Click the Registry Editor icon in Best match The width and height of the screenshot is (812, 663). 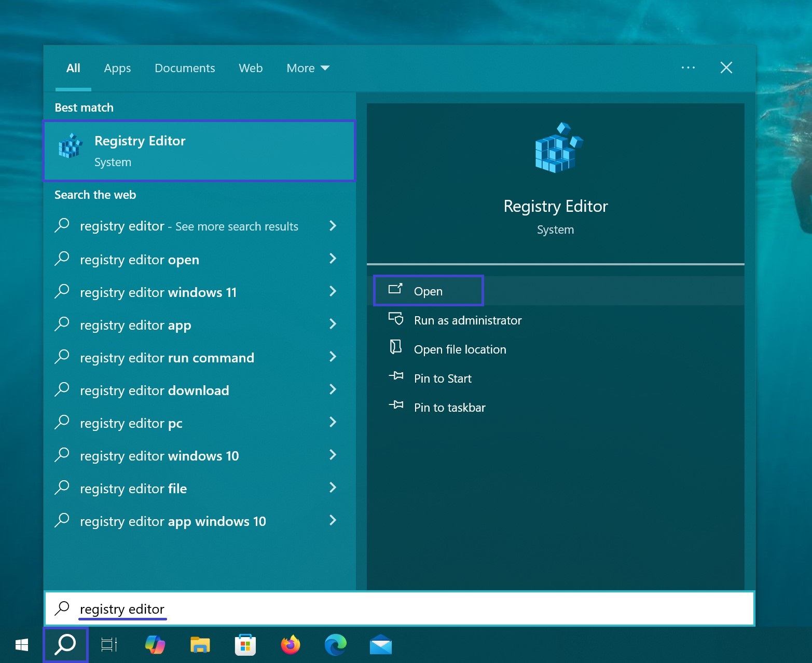(x=71, y=146)
